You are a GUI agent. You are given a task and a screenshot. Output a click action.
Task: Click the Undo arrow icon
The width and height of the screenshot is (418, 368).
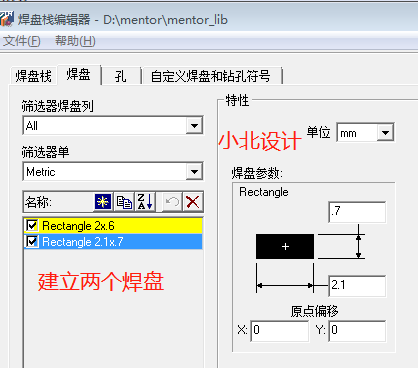tap(172, 202)
